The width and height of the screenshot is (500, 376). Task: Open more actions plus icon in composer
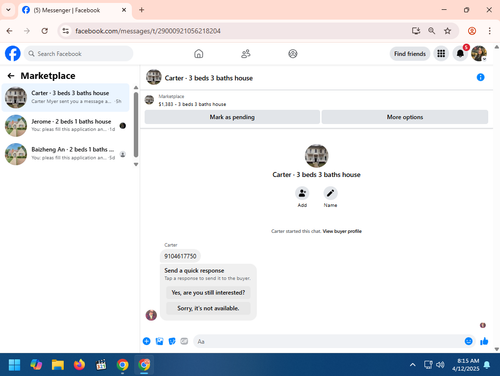pos(147,341)
